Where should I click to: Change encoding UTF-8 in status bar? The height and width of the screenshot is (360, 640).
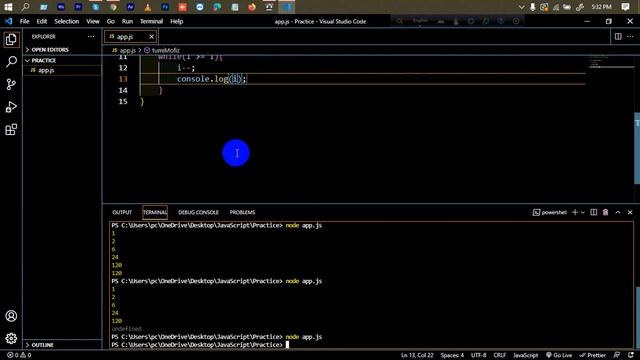[x=479, y=355]
